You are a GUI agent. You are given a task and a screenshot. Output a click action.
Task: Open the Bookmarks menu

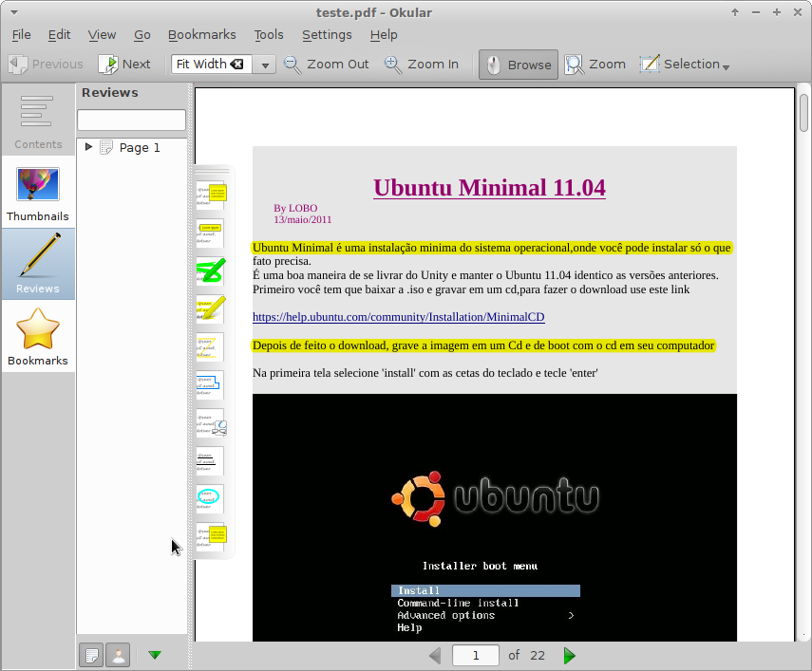pyautogui.click(x=202, y=35)
